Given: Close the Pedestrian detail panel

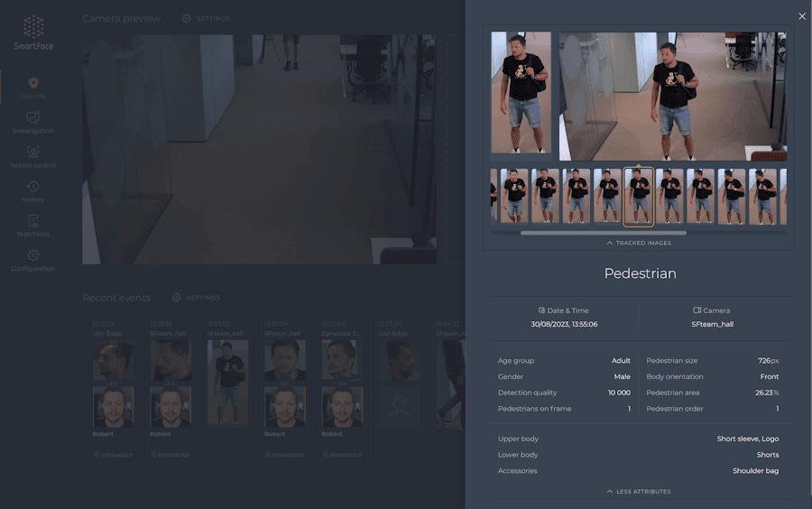Looking at the screenshot, I should [802, 16].
